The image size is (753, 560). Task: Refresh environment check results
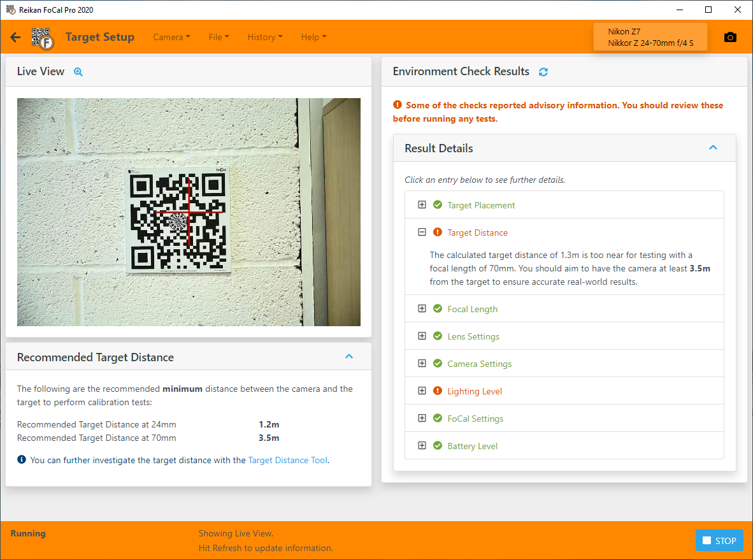point(543,72)
